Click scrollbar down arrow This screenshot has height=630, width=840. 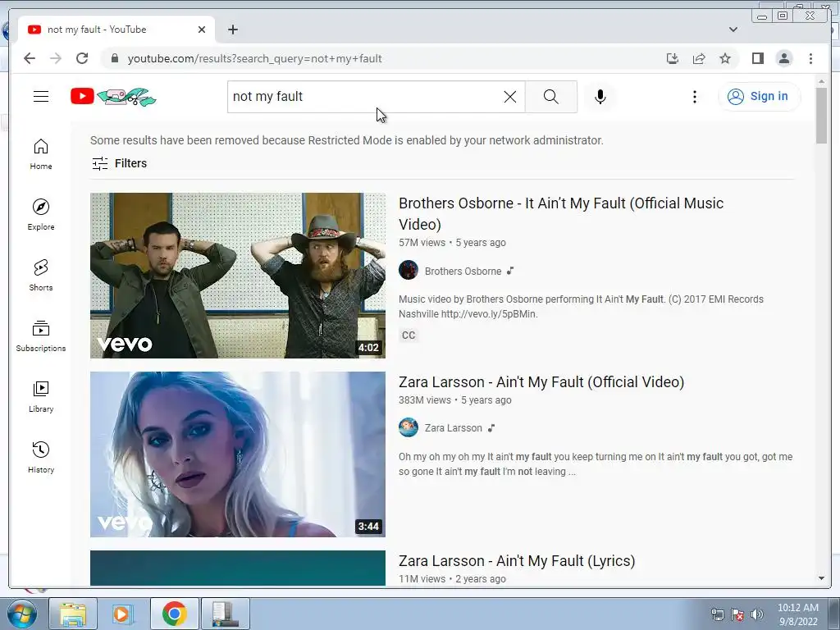pos(821,578)
